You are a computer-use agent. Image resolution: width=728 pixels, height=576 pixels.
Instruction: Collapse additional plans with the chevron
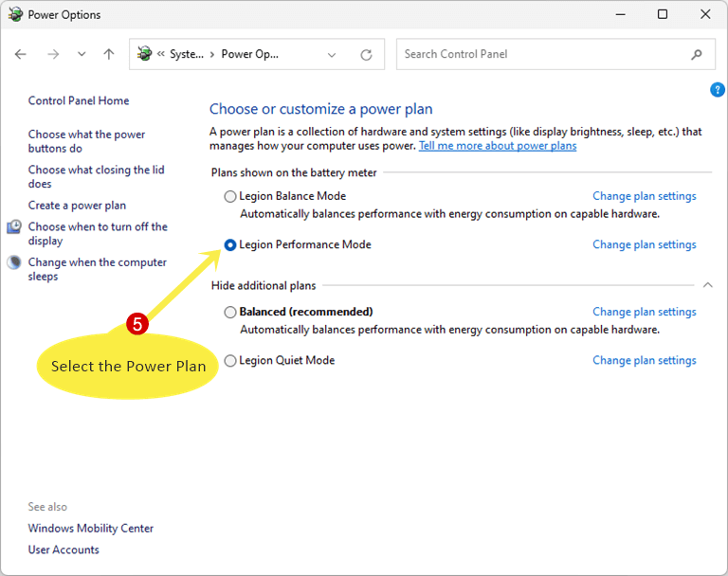click(707, 285)
